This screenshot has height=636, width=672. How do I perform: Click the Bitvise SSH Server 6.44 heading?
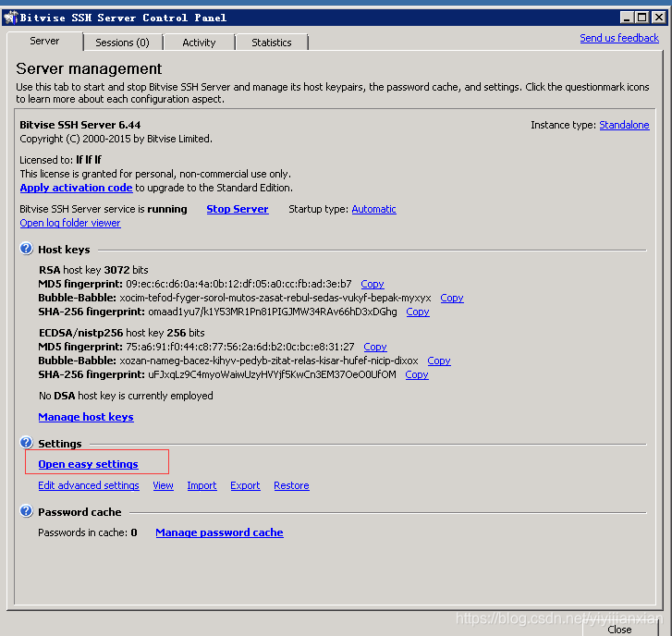tap(80, 125)
